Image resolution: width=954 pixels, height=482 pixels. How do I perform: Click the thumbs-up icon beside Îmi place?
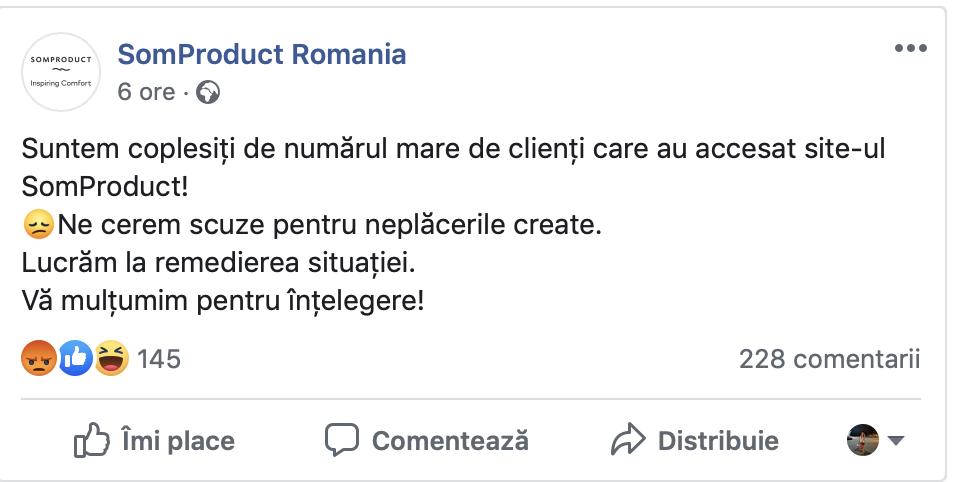[x=91, y=440]
